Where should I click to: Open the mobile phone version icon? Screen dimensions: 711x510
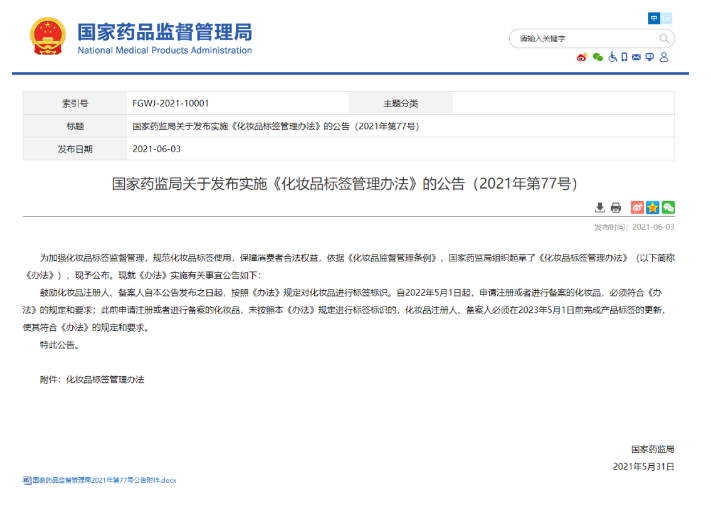(624, 57)
